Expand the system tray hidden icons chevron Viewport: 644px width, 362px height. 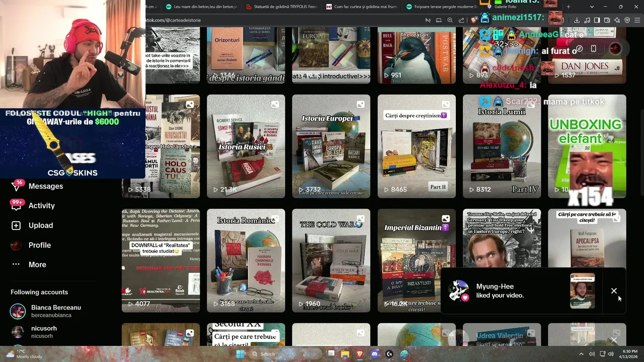[581, 354]
